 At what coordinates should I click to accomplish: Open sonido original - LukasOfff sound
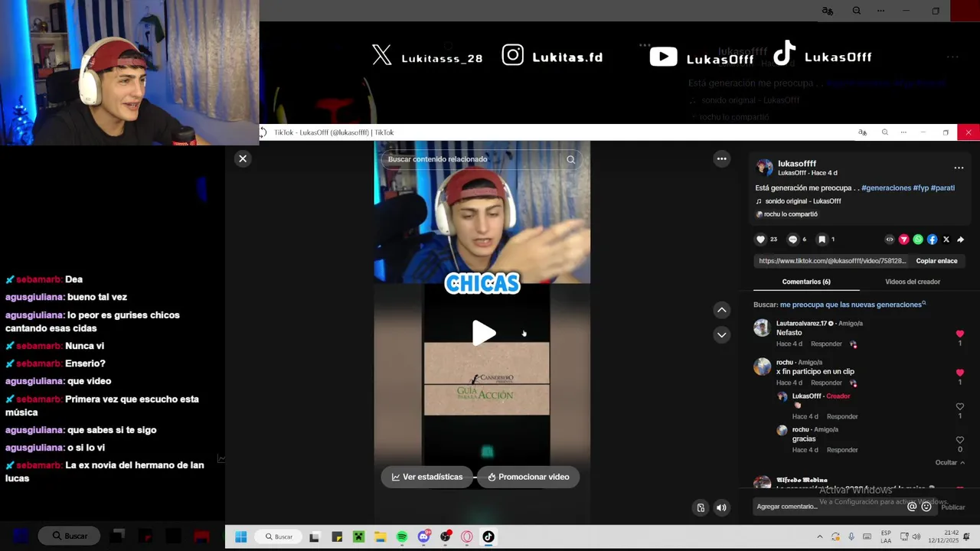[x=803, y=201]
